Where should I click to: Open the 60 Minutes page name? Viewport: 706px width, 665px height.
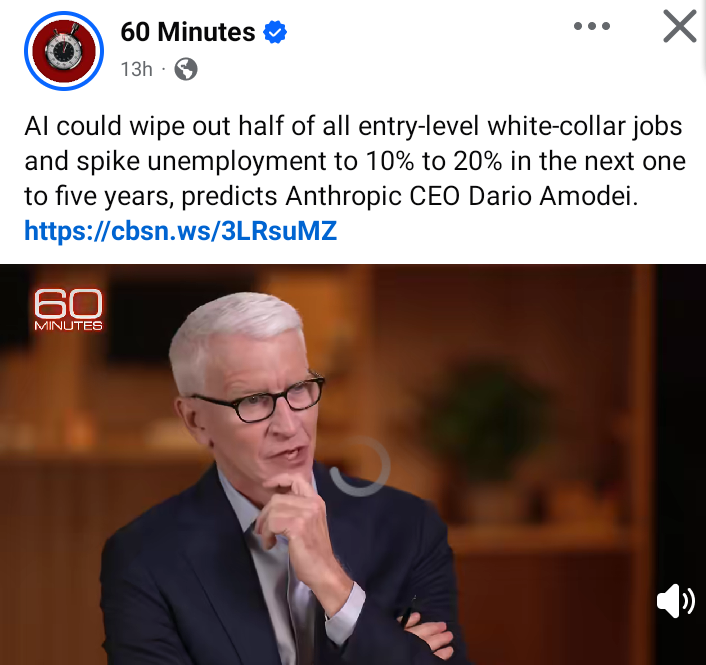[x=188, y=32]
